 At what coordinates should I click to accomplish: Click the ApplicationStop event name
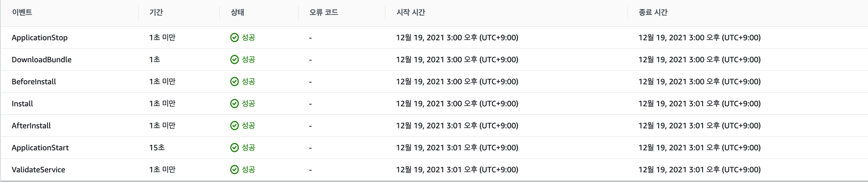coord(39,38)
